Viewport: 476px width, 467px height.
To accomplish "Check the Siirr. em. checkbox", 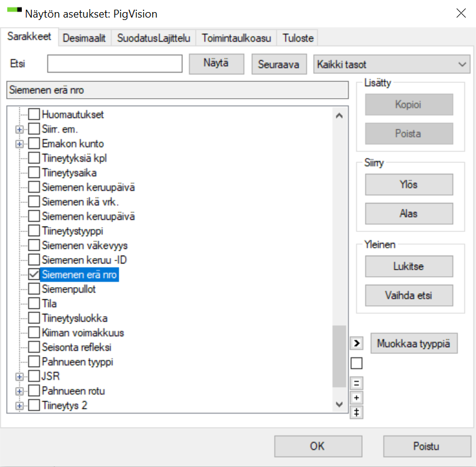I will (34, 129).
